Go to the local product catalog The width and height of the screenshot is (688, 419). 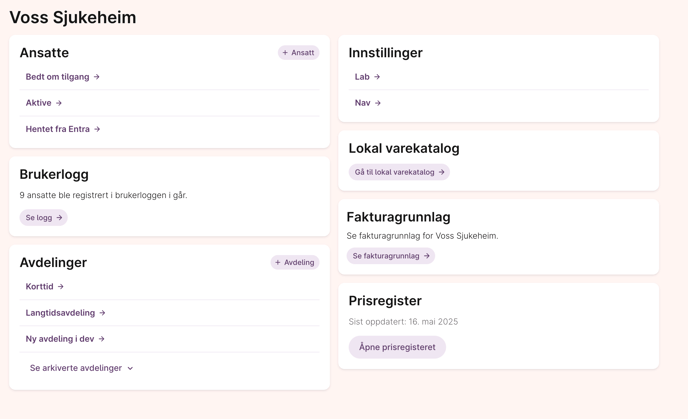[x=399, y=172]
